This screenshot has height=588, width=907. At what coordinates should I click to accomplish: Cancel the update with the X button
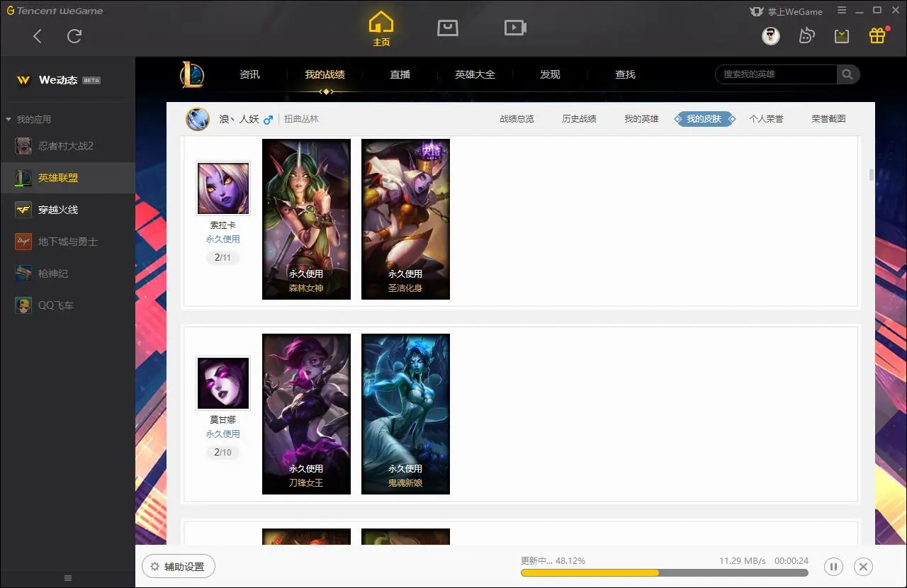pyautogui.click(x=863, y=567)
